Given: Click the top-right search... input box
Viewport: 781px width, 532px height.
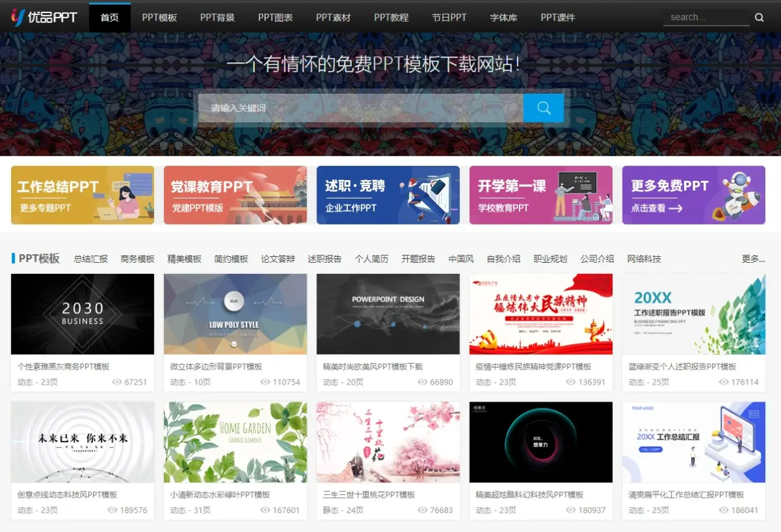Looking at the screenshot, I should [706, 18].
